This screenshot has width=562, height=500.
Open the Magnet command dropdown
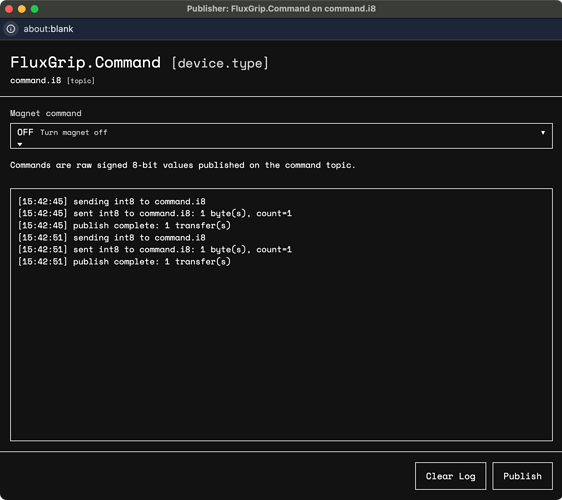281,136
